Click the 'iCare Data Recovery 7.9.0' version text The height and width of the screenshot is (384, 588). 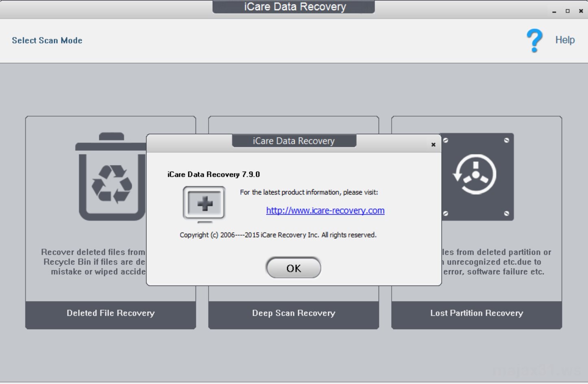pos(213,174)
